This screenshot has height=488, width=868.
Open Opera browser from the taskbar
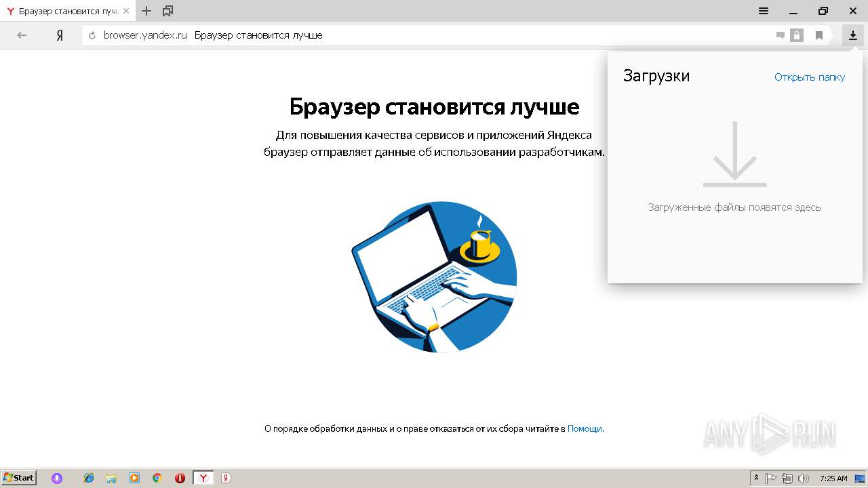(x=180, y=478)
